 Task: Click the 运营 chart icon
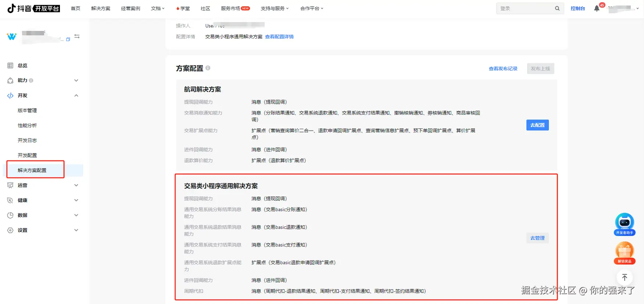click(x=10, y=185)
